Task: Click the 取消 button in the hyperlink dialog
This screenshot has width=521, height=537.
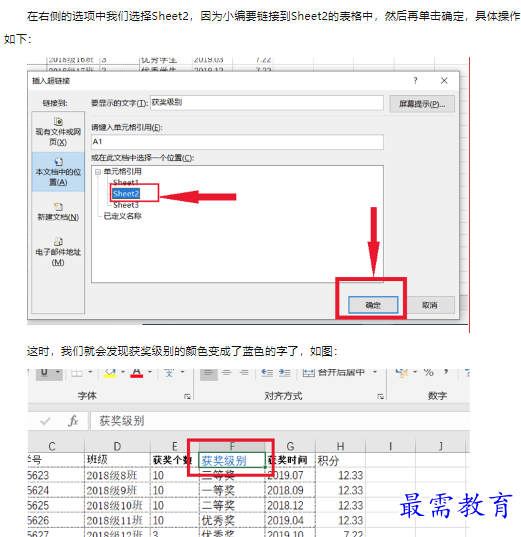Action: point(430,305)
